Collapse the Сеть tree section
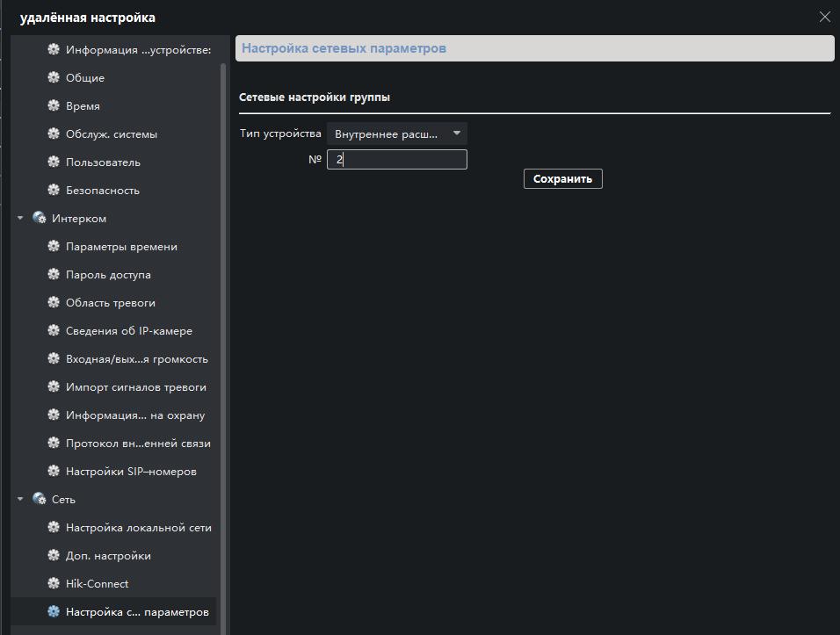This screenshot has width=840, height=635. [x=20, y=500]
